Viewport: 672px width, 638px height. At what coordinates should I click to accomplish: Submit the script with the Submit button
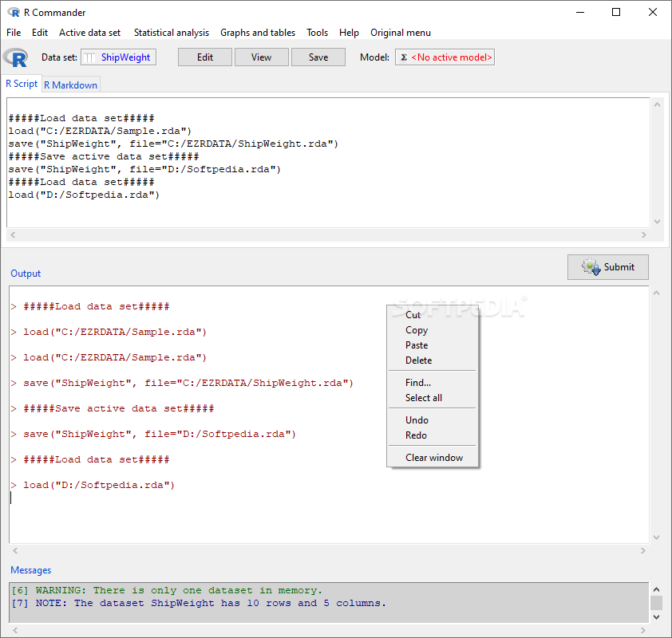608,267
